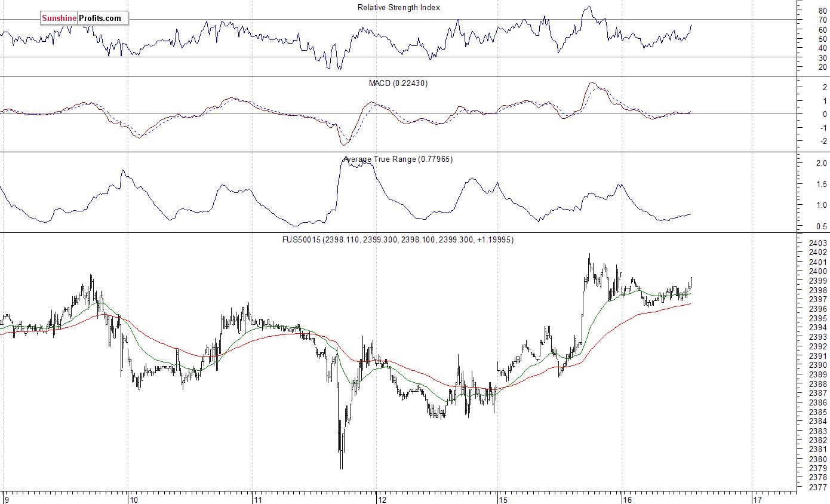Click date label 16 on time axis
The image size is (830, 504).
(x=627, y=499)
